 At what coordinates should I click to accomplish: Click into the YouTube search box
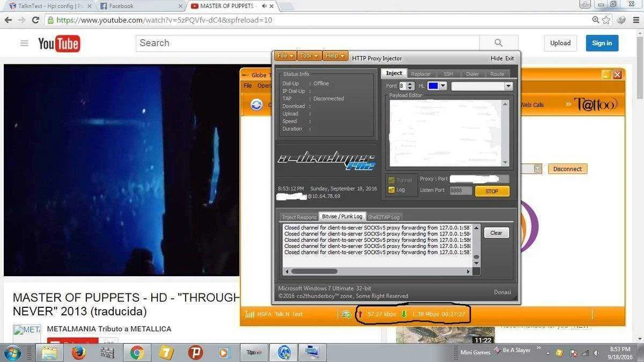308,43
